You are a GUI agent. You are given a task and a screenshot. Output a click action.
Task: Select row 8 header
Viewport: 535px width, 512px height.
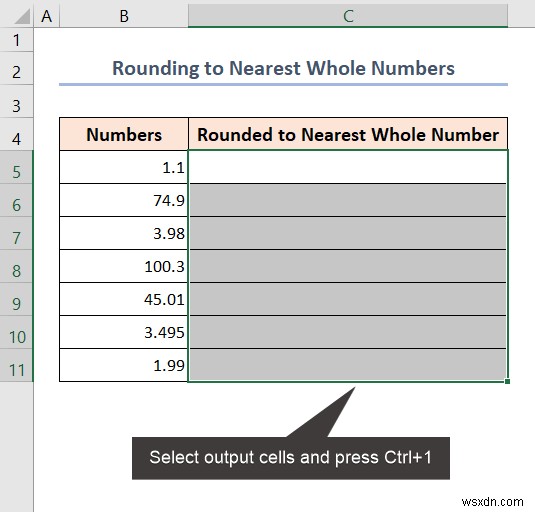coord(16,266)
